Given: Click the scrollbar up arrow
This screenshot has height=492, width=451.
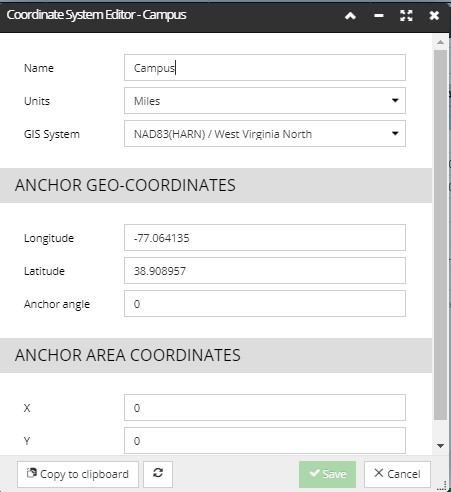Looking at the screenshot, I should click(440, 42).
